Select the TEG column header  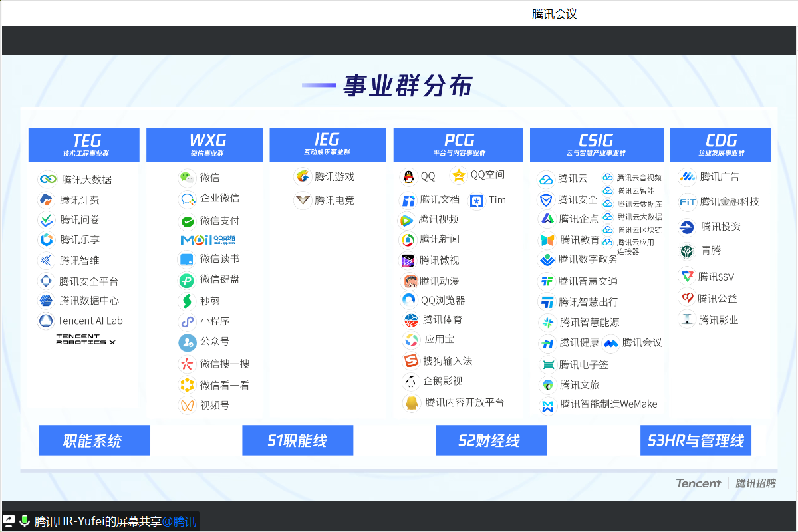pyautogui.click(x=84, y=144)
